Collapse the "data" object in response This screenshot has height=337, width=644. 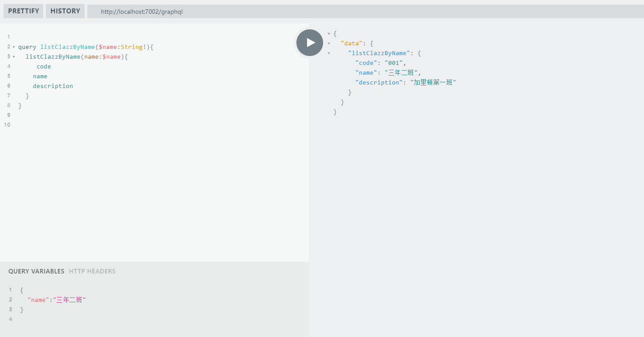(329, 44)
